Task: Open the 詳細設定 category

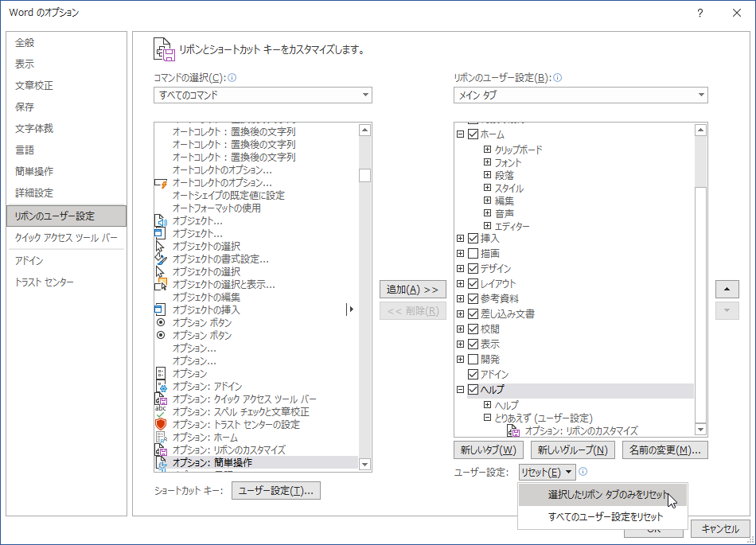Action: point(67,193)
